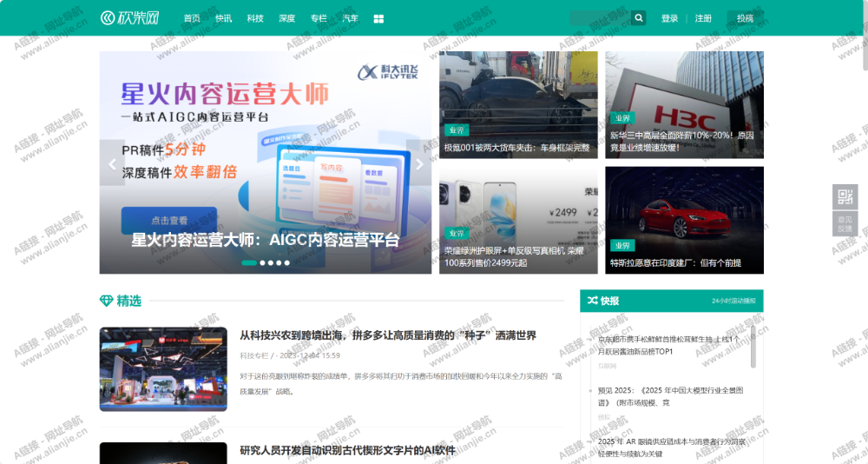Click the 24小时滚动播报 label

tap(733, 301)
